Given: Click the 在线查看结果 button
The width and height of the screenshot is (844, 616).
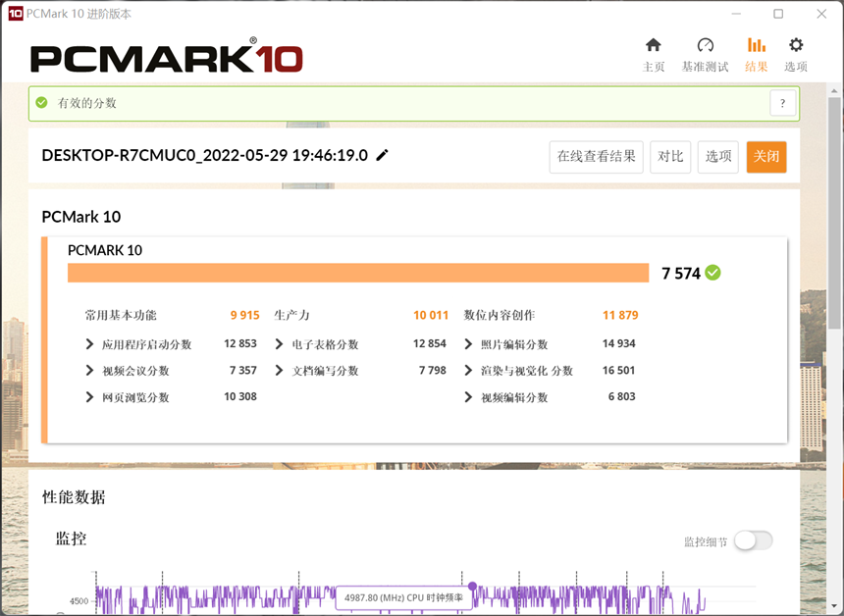Looking at the screenshot, I should 596,157.
